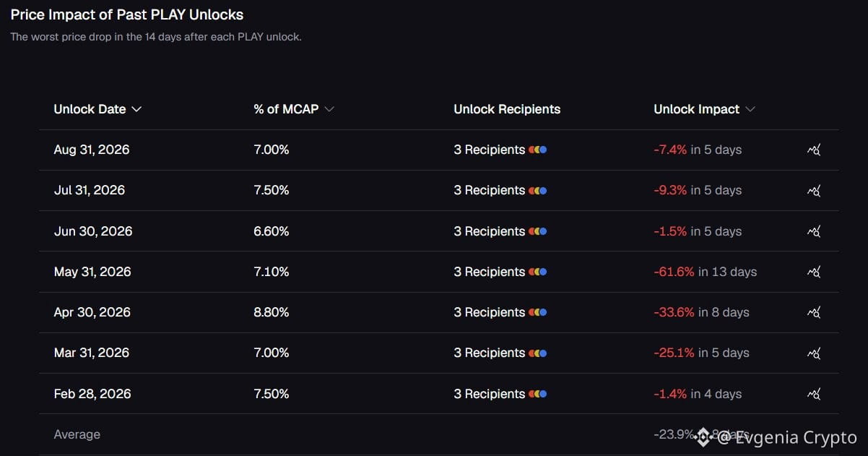Click the Average row label

point(77,434)
